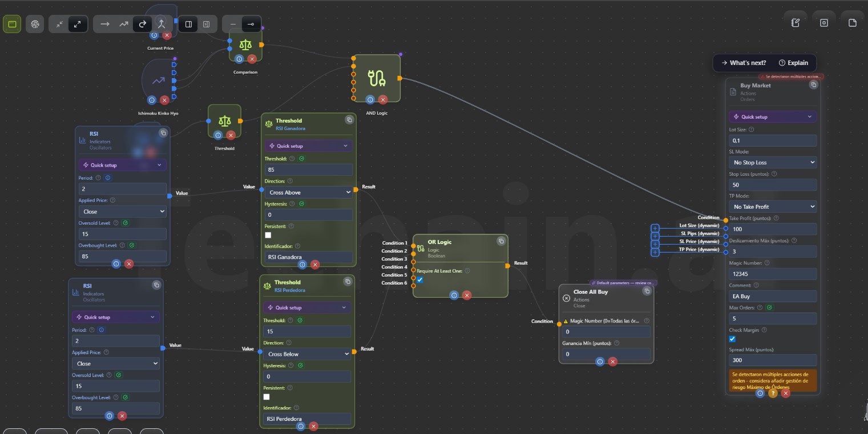The height and width of the screenshot is (434, 868).
Task: Toggle the Persistent checkbox in RSI Ganadora threshold
Action: click(268, 235)
